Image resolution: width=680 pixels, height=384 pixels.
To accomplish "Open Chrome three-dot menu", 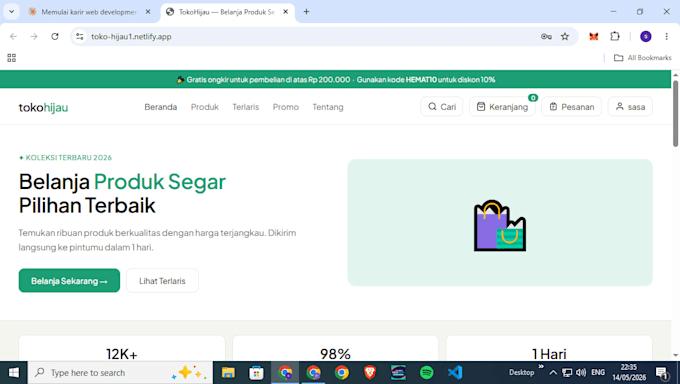I will 667,36.
